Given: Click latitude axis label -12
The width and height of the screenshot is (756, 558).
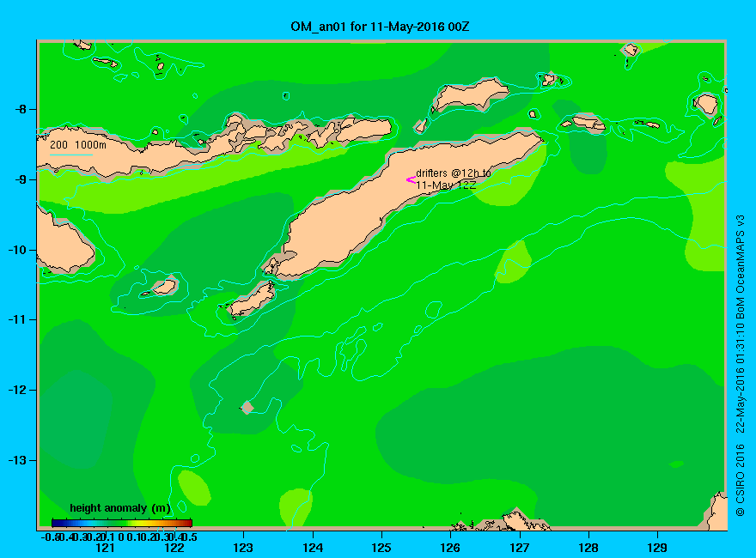Looking at the screenshot, I should point(17,390).
